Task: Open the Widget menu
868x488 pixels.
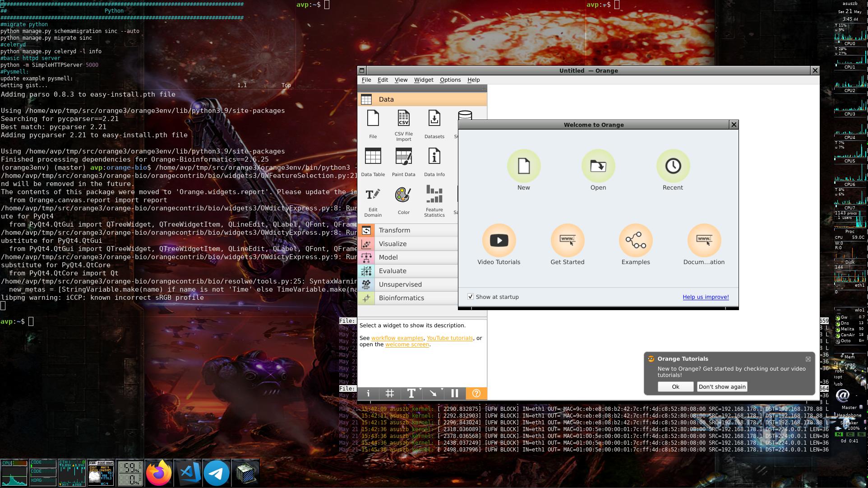Action: [x=423, y=80]
